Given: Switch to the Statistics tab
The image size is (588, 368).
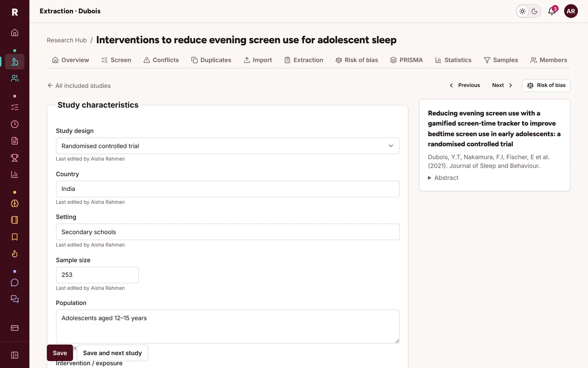Looking at the screenshot, I should [x=453, y=60].
